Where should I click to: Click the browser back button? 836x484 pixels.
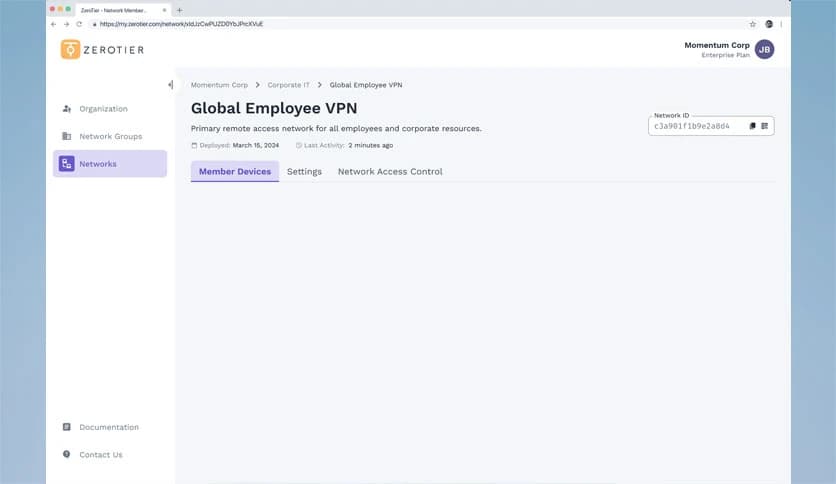click(53, 24)
